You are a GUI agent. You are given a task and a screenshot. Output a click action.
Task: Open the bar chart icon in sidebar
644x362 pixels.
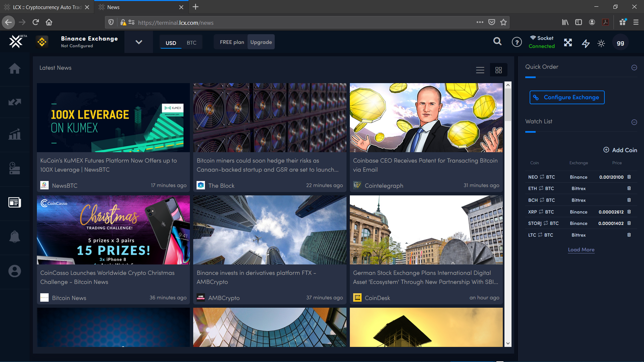click(14, 135)
